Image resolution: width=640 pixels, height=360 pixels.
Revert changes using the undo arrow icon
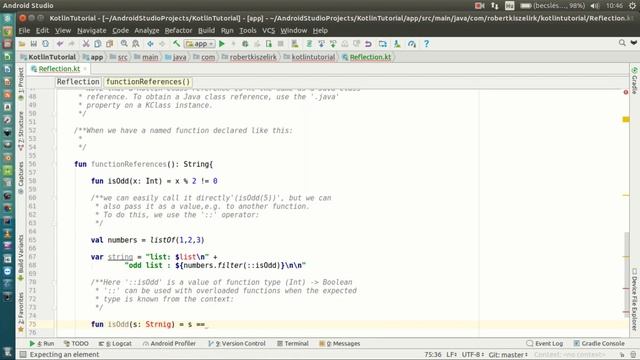pos(368,44)
